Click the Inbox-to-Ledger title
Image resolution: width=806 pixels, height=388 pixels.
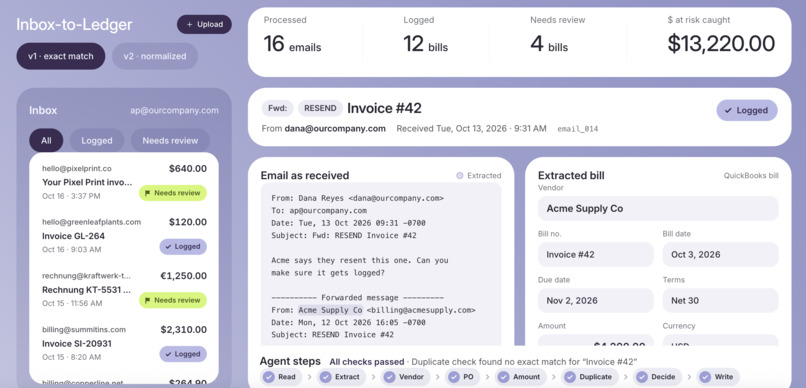(x=74, y=25)
